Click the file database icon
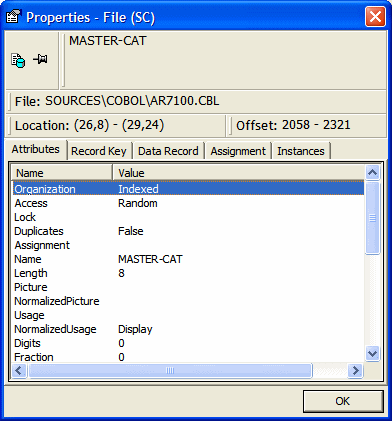The height and width of the screenshot is (421, 392). click(18, 60)
